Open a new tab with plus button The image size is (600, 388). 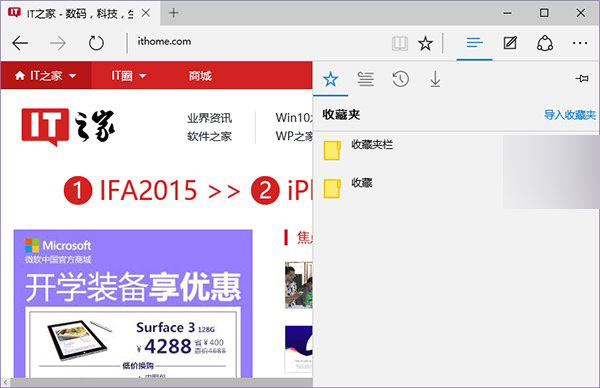(174, 13)
